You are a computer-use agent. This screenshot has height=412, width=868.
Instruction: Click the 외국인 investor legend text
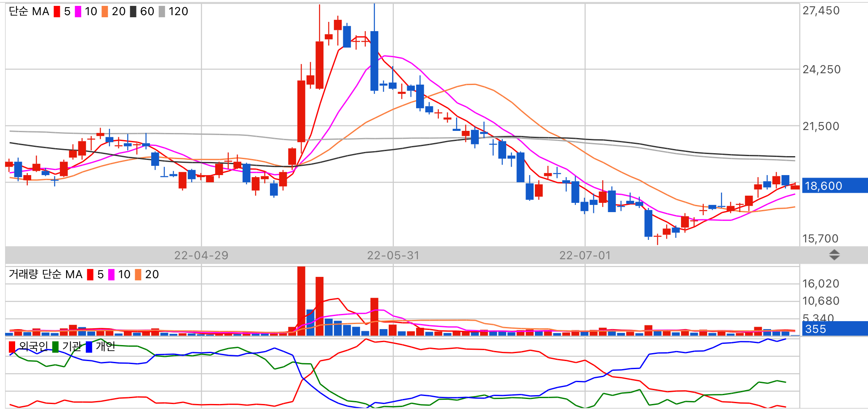click(34, 346)
